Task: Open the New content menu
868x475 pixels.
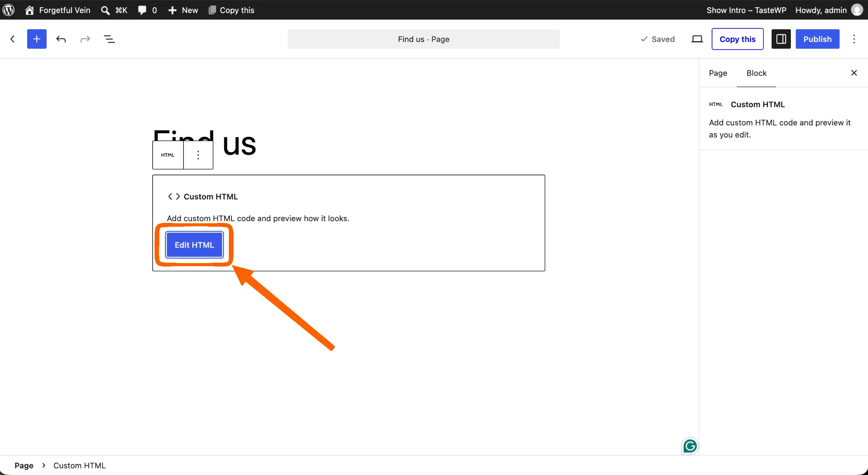Action: 183,10
